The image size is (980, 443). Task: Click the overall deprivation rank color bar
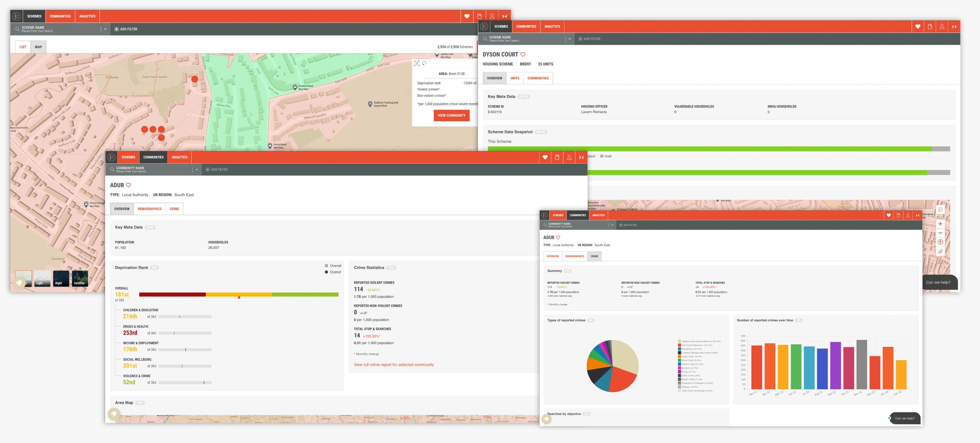pos(239,294)
